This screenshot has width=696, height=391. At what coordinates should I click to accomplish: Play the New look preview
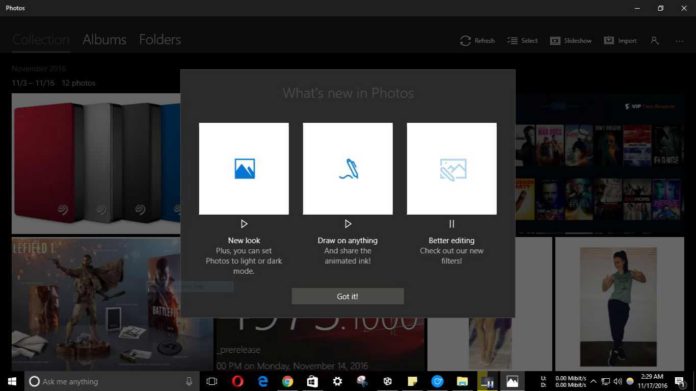(244, 224)
